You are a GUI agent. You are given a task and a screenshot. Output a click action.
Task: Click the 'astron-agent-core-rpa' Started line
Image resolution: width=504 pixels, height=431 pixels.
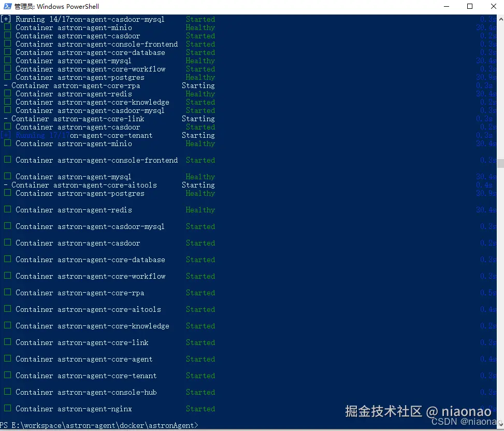click(109, 293)
